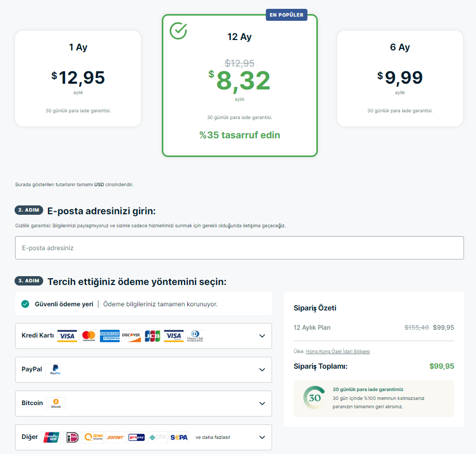The width and height of the screenshot is (476, 454).
Task: Click the Diners Club International icon
Action: click(x=195, y=336)
